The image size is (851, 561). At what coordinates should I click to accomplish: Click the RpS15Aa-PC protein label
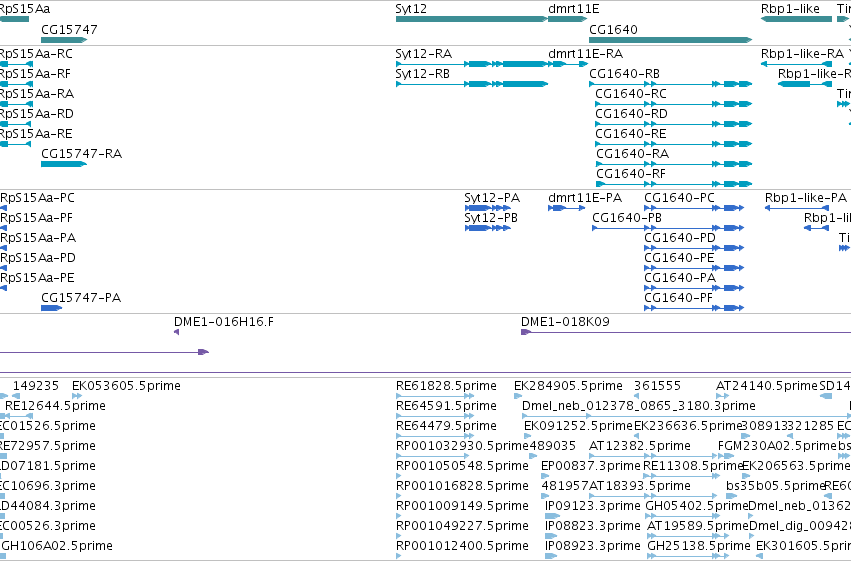tap(37, 198)
